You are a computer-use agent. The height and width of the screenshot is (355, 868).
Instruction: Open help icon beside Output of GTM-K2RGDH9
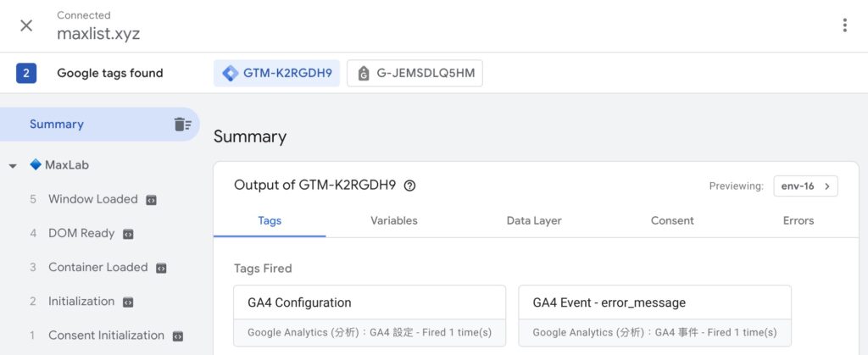click(409, 186)
